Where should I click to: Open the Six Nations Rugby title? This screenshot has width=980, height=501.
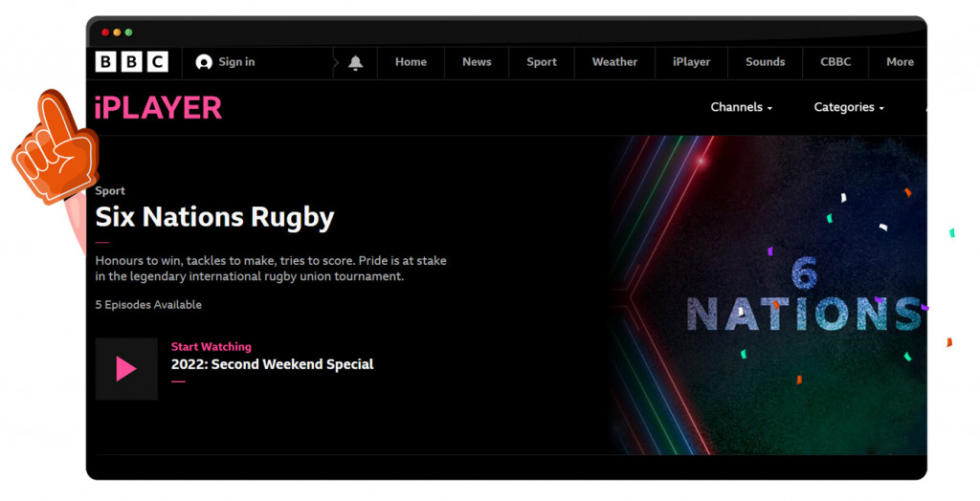coord(214,217)
